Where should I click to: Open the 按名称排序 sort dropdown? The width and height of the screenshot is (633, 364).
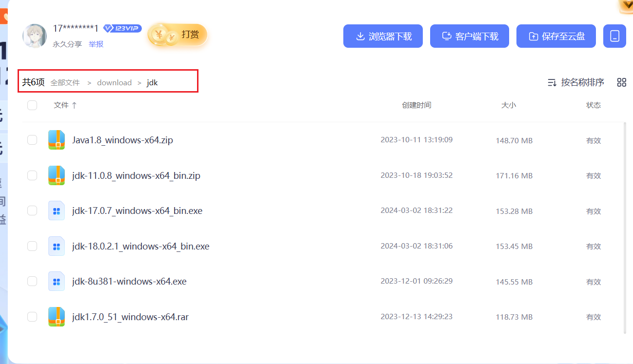(576, 82)
